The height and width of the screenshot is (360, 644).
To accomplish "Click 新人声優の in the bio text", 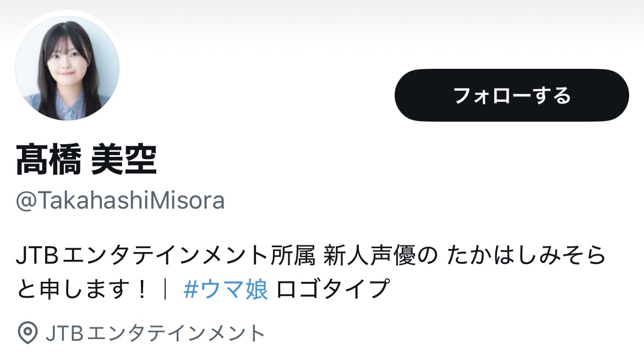I will (381, 255).
